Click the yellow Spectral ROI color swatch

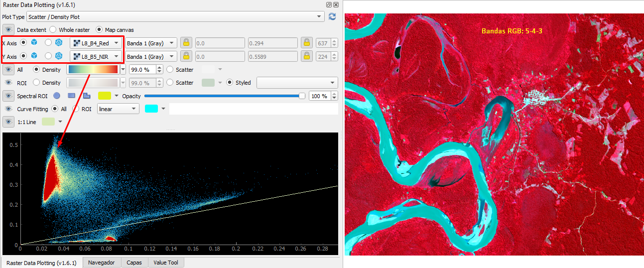105,96
